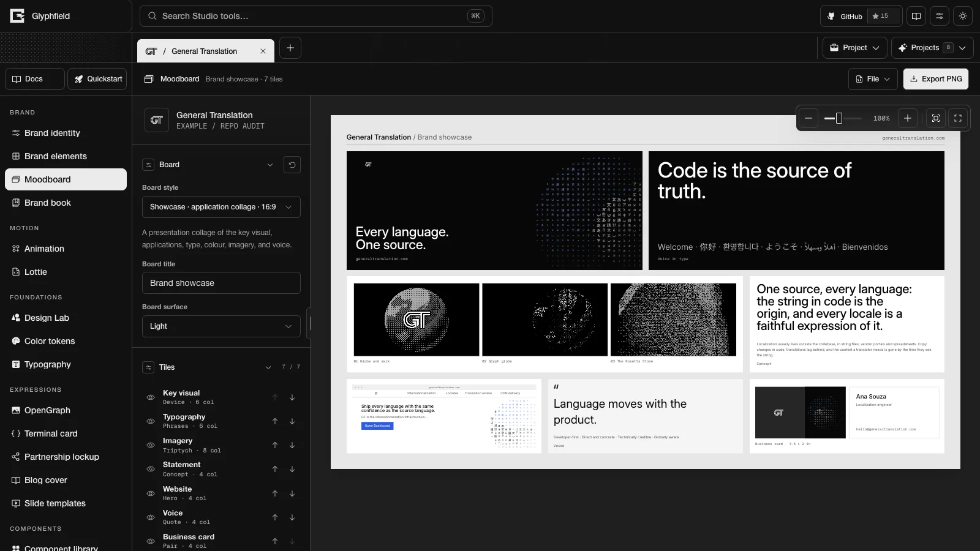Select the OpenGraph sidebar item

pos(66,410)
